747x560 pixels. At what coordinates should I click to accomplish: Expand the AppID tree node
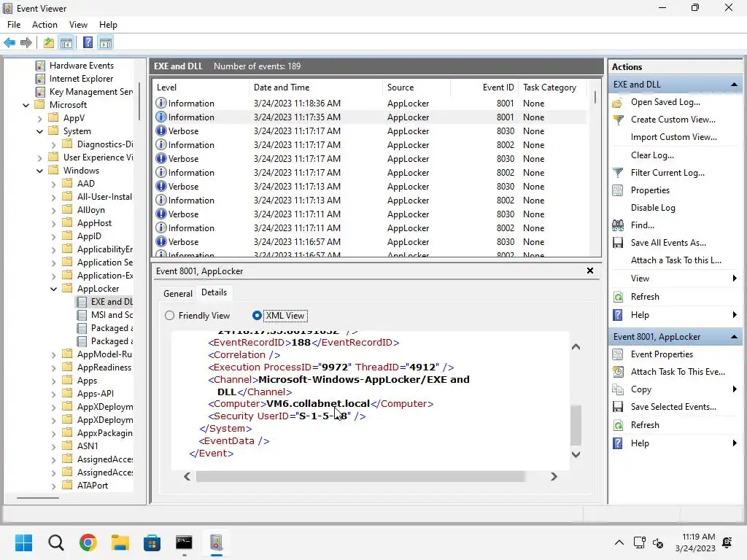tap(53, 237)
